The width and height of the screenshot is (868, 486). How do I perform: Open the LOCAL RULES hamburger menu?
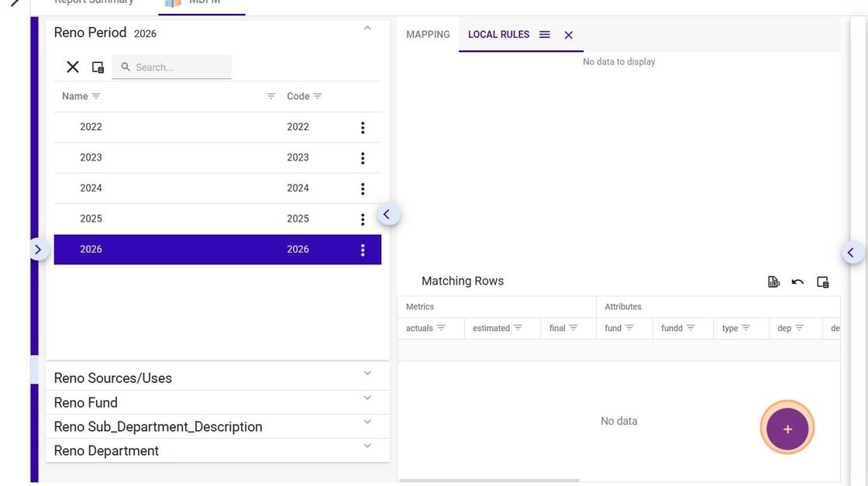(545, 34)
